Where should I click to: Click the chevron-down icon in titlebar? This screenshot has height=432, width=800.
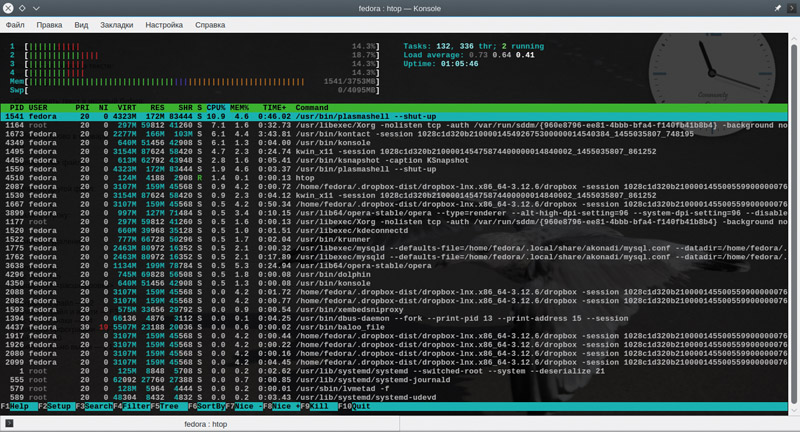36,8
